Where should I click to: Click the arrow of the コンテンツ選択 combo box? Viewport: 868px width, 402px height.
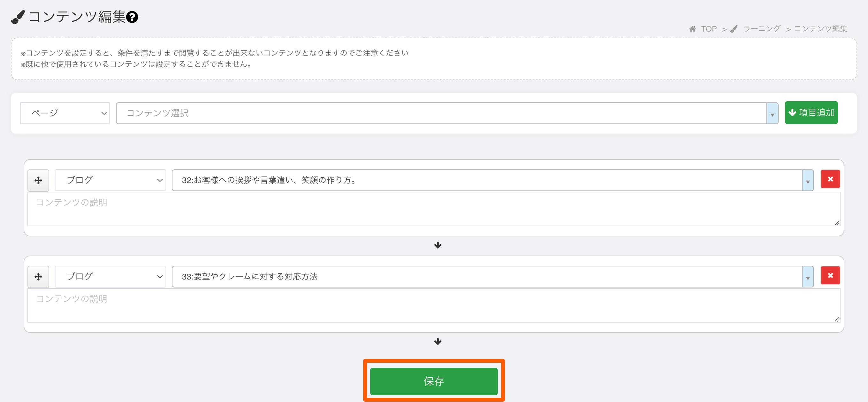772,114
